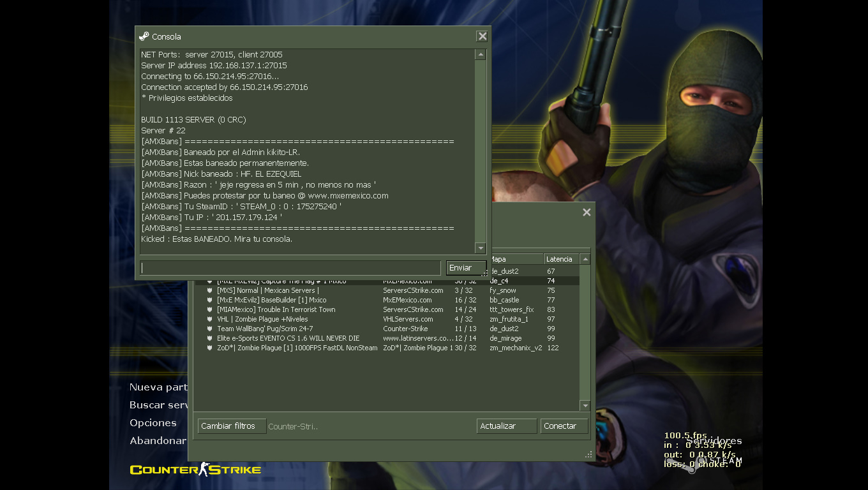Click the console scrollbar up arrow
Viewport: 868px width, 490px height.
click(481, 55)
